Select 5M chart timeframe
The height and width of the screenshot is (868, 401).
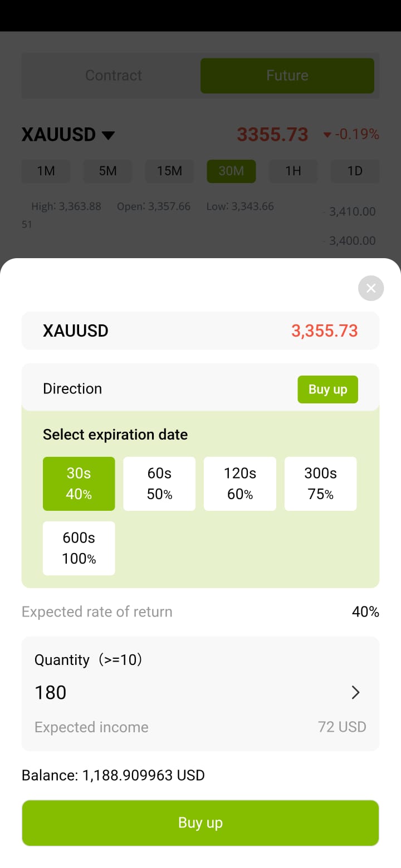pyautogui.click(x=108, y=171)
